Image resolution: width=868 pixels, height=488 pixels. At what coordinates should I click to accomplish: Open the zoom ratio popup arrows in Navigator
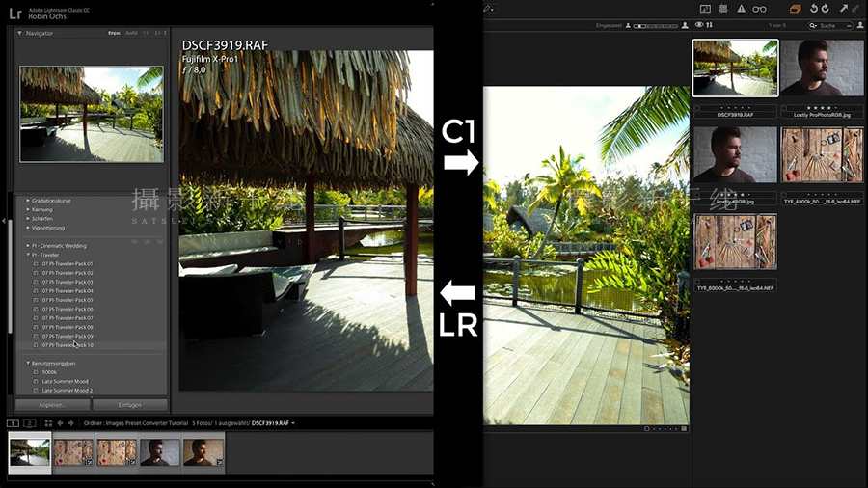[x=165, y=33]
